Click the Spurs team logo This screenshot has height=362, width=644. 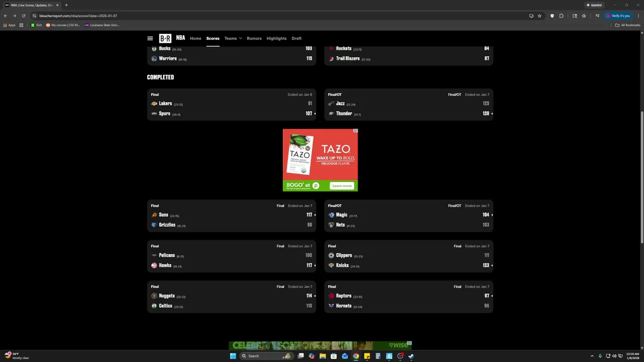[x=154, y=114]
